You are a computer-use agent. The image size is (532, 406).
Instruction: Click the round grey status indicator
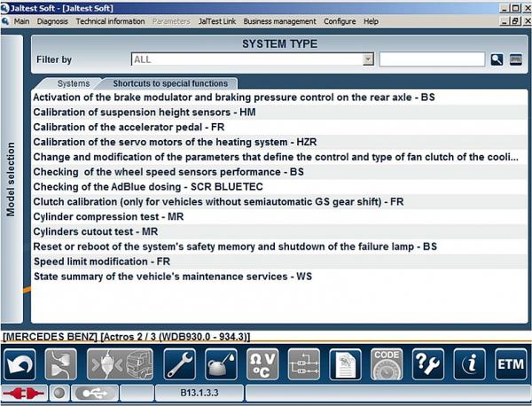click(59, 394)
